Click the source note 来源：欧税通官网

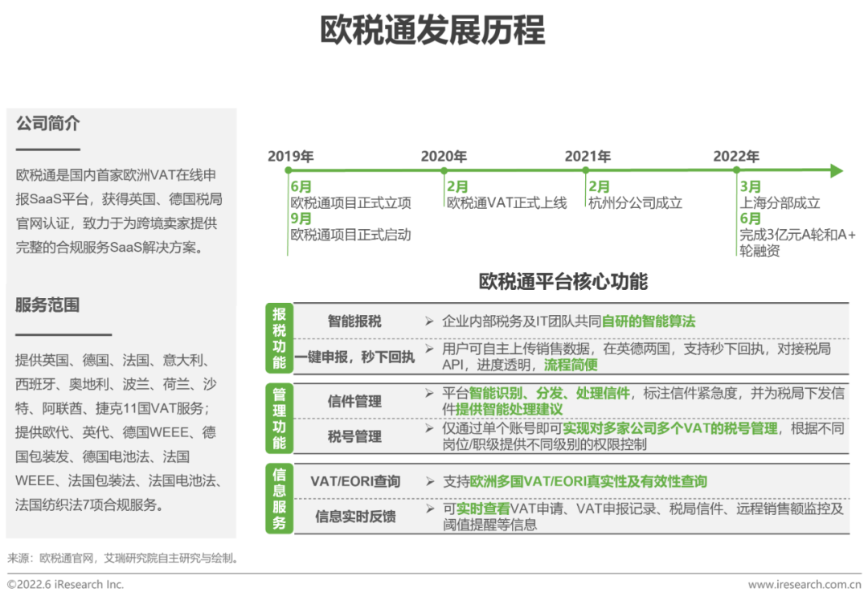[x=123, y=558]
